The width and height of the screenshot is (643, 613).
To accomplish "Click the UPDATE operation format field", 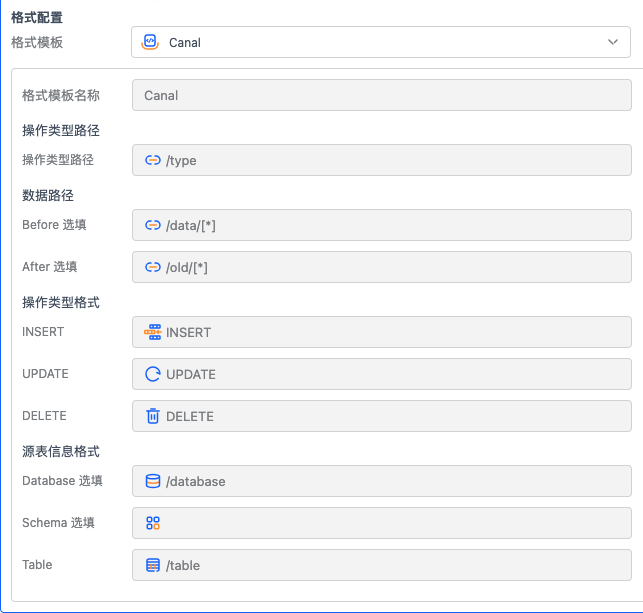I will click(381, 374).
